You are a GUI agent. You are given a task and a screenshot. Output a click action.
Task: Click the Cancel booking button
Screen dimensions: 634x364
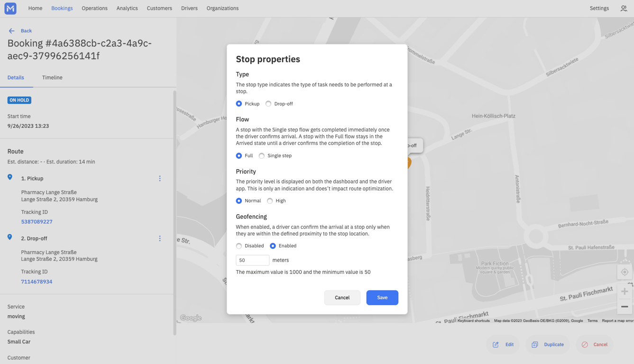pos(595,345)
